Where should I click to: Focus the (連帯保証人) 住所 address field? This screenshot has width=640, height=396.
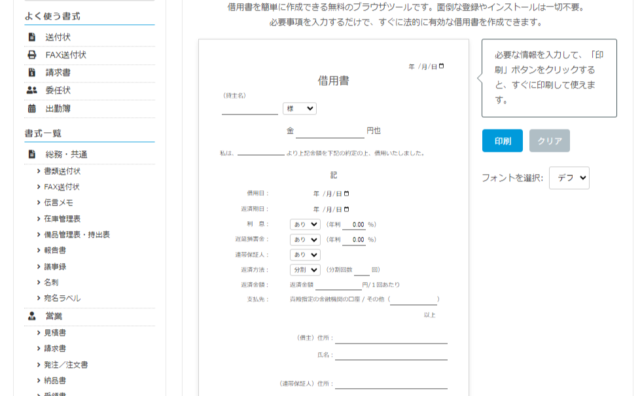[x=391, y=383]
